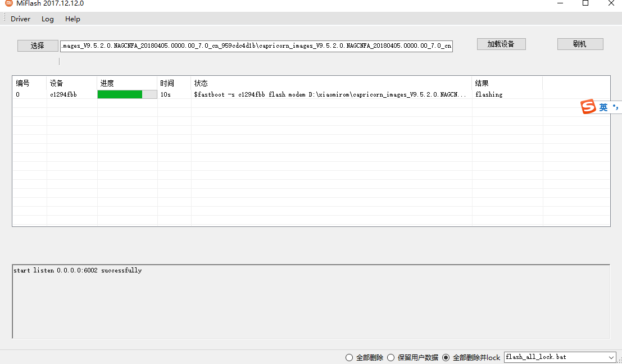Click the 刷机 flash button

point(580,44)
